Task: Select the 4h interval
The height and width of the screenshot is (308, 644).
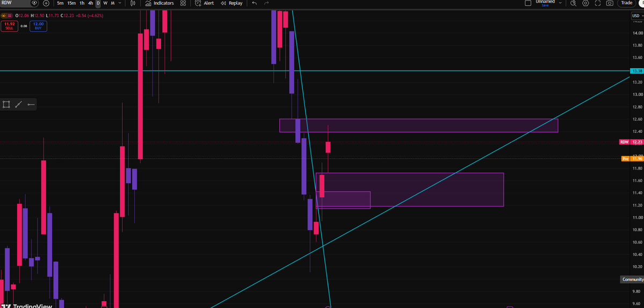Action: pyautogui.click(x=90, y=3)
